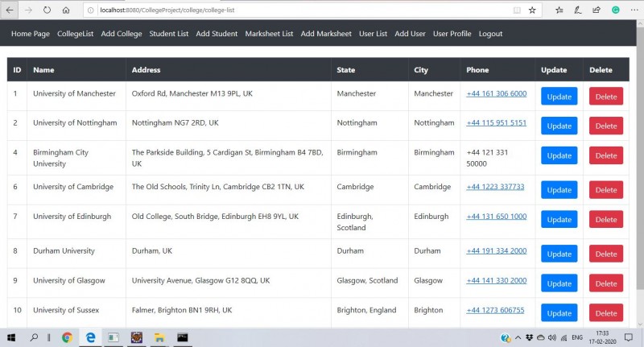Click the browser forward arrow

click(28, 10)
